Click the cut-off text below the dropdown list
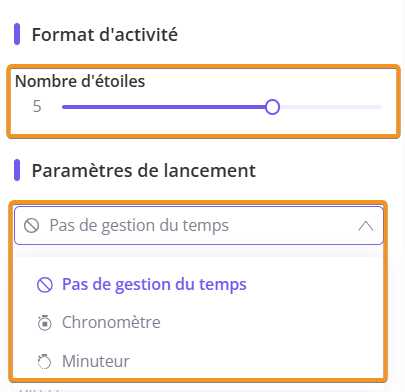 click(39, 389)
